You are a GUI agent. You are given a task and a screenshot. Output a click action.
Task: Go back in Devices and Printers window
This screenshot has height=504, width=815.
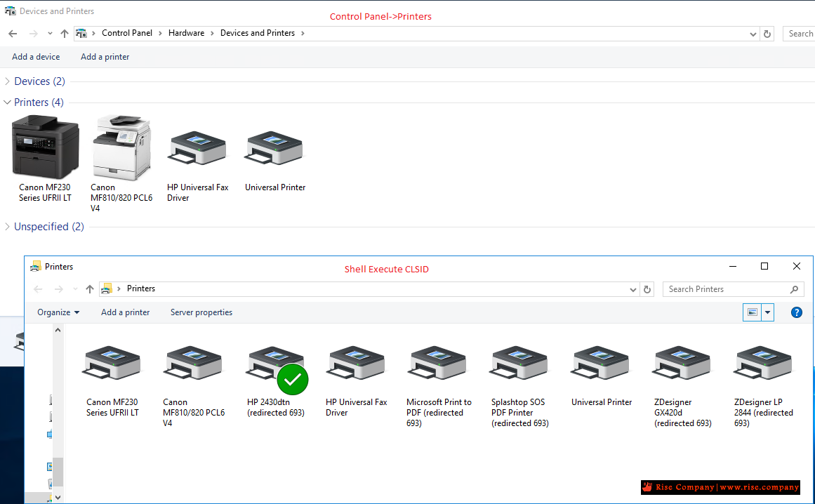[13, 33]
